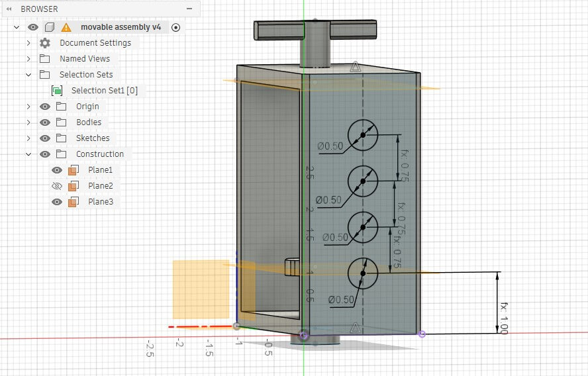Select the top circle's Ø0.50 dimension
Screen dimensions: 588x376
click(330, 146)
